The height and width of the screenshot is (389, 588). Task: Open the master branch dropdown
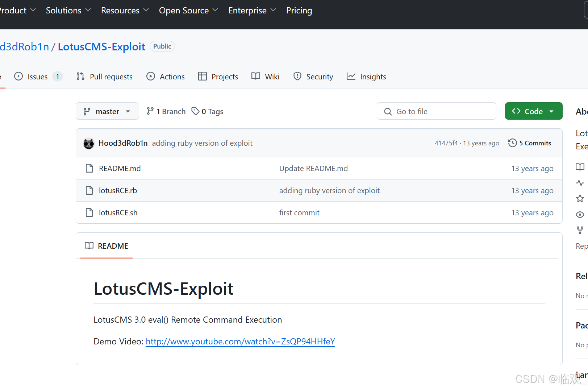click(x=107, y=111)
